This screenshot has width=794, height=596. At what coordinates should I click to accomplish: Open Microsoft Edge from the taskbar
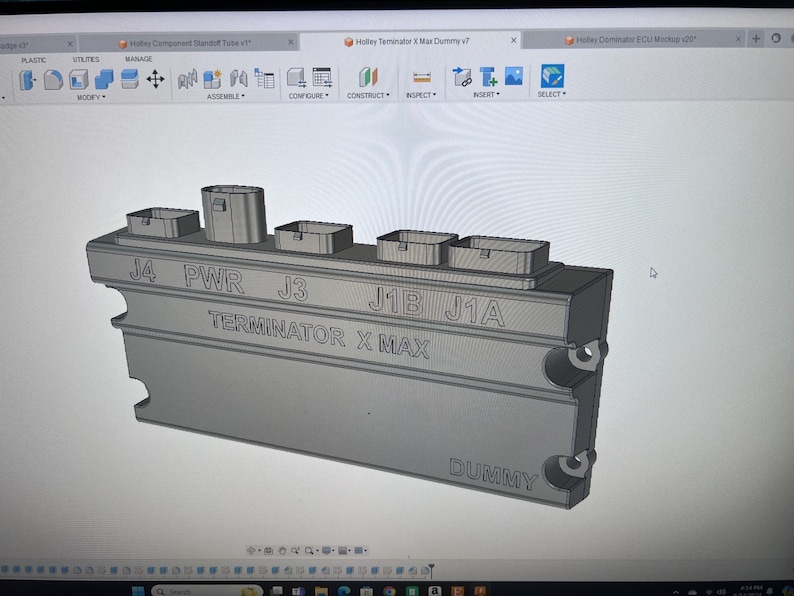344,591
